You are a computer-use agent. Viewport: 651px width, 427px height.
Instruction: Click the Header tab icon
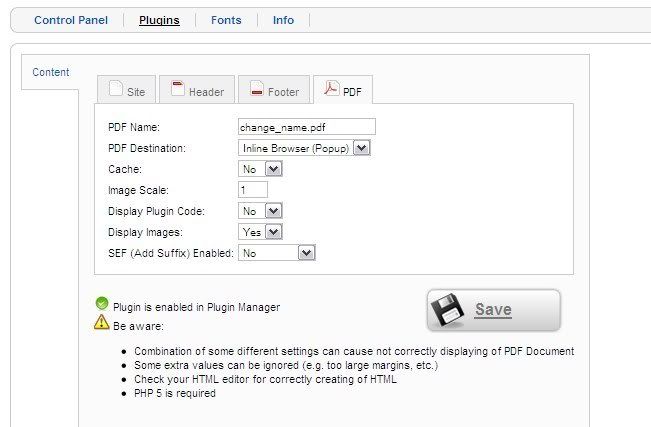pyautogui.click(x=177, y=90)
